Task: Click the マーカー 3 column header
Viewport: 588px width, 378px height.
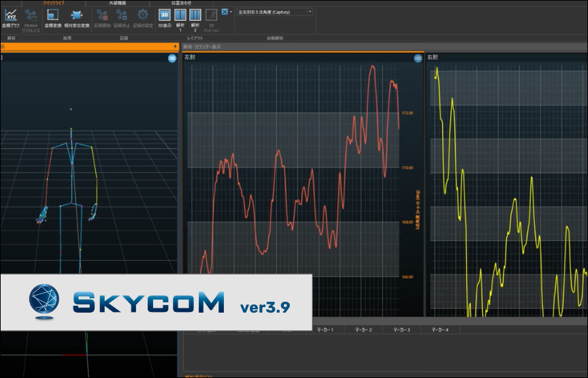Action: tap(402, 330)
